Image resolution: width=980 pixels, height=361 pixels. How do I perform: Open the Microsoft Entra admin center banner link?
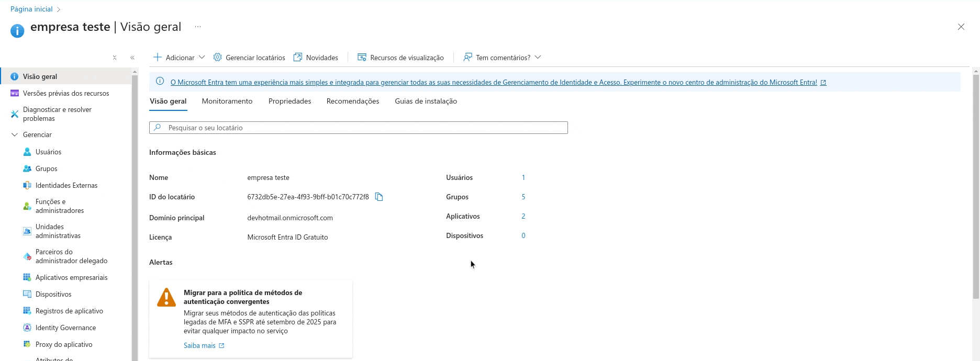494,82
